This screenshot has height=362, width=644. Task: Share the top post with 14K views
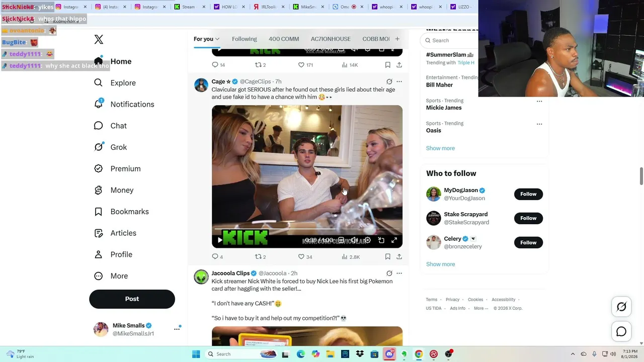click(x=399, y=65)
